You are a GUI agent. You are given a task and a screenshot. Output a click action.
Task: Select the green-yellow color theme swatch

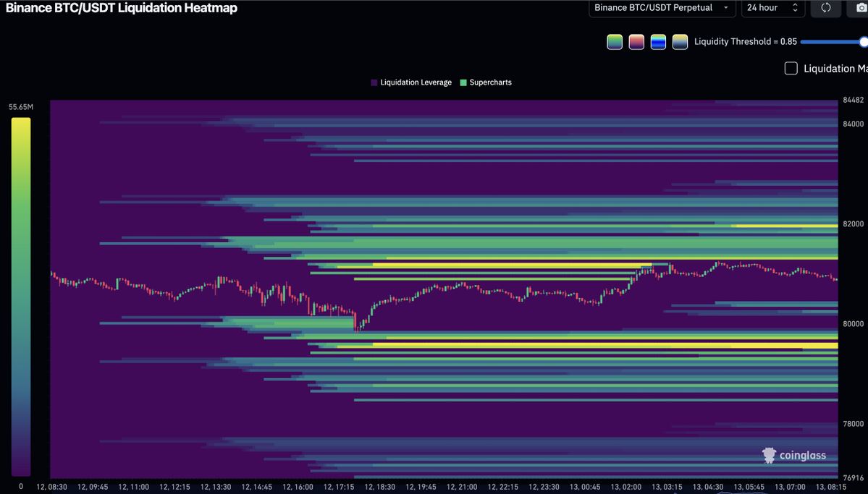click(x=615, y=42)
